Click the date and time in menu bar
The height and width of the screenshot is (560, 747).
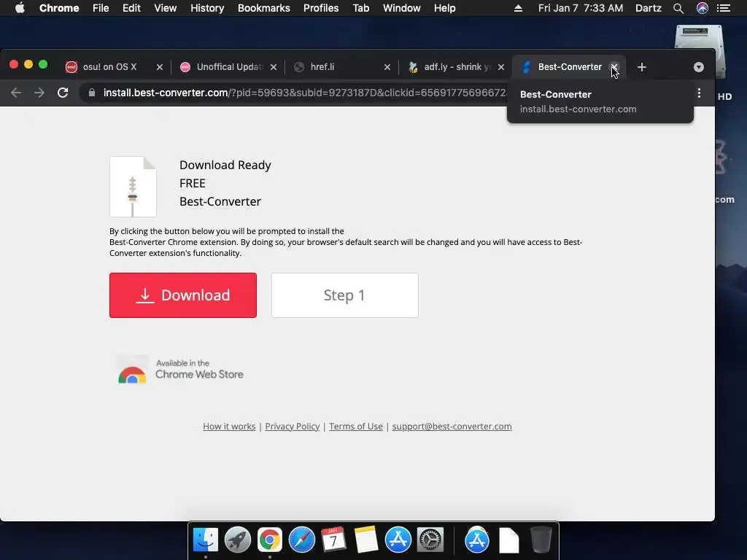point(581,8)
